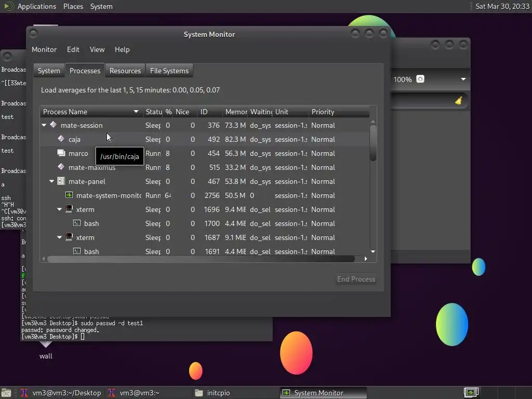Screen dimensions: 532x399
Task: Sort by the Memory column header
Action: [x=236, y=112]
